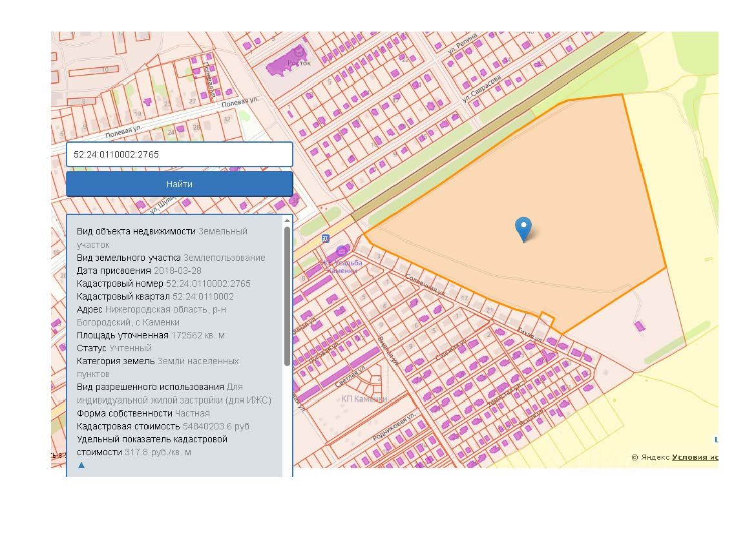Click the Солнечная ул. street label

click(425, 285)
